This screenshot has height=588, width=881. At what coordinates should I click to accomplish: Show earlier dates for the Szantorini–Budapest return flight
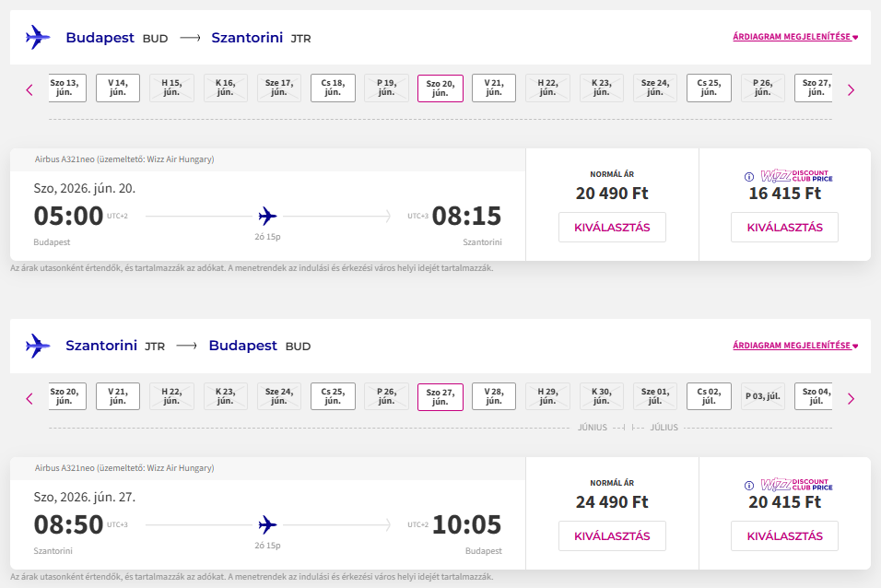click(x=29, y=398)
